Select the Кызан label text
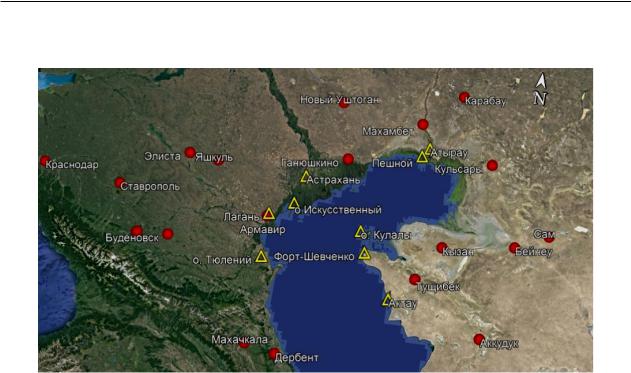The image size is (631, 373). [x=458, y=252]
